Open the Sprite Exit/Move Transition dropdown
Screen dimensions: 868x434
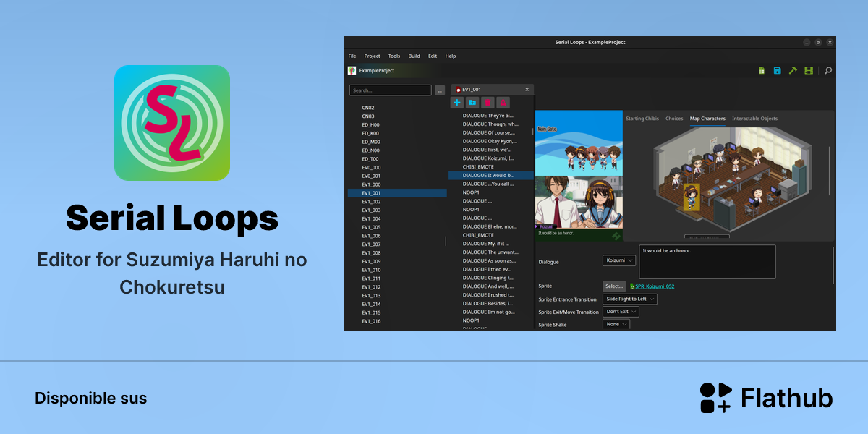[621, 312]
